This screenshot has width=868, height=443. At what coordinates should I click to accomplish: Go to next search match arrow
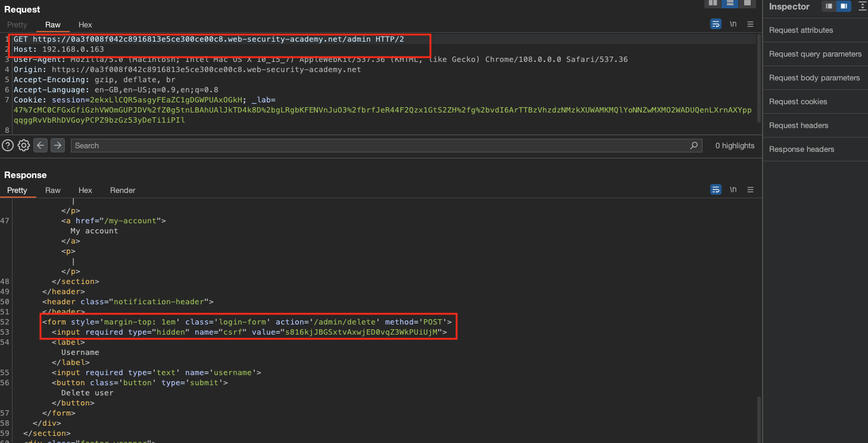tap(57, 145)
